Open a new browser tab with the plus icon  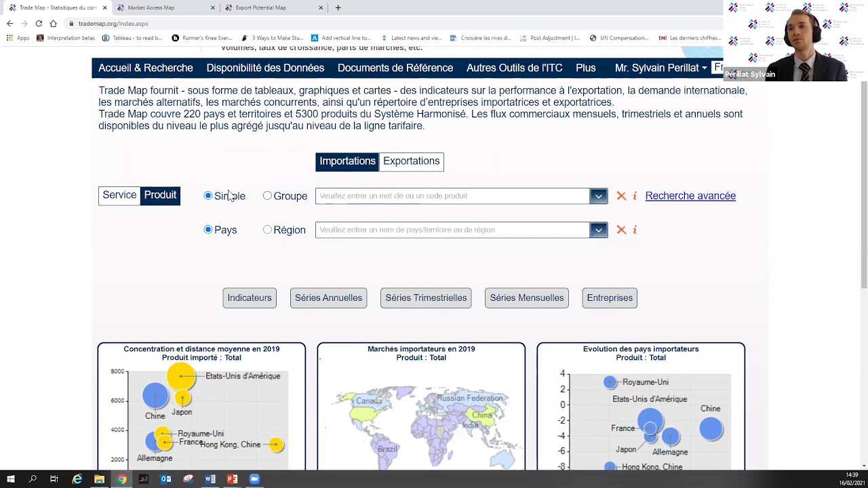338,7
